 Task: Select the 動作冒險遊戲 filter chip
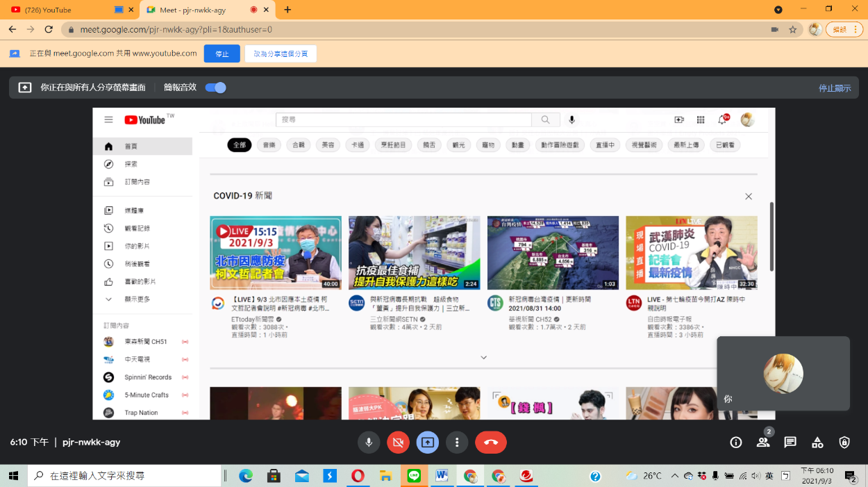[560, 145]
